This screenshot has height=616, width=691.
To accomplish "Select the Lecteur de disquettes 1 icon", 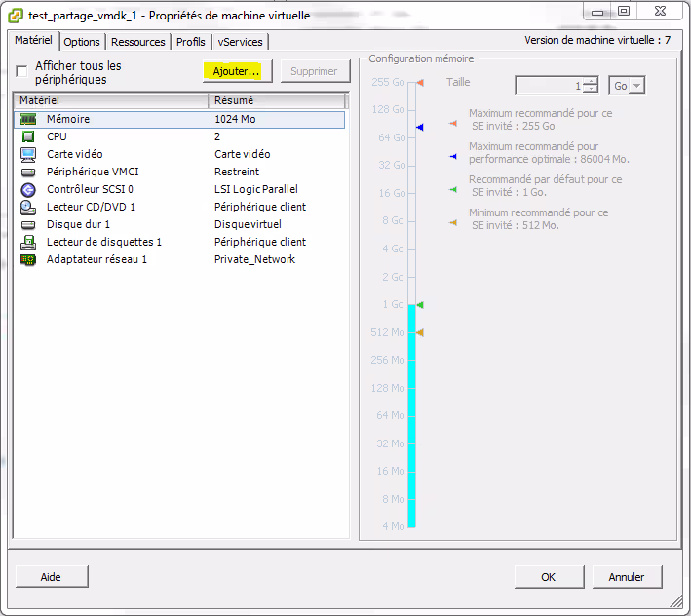I will 28,242.
